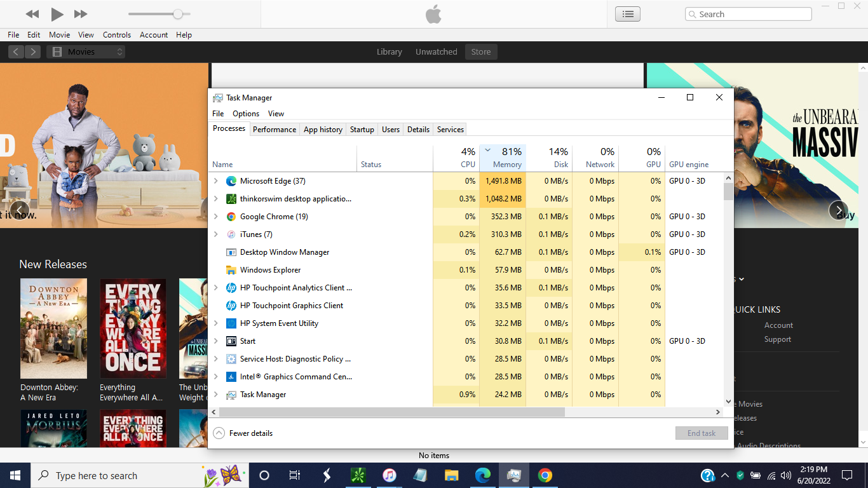Screen dimensions: 868x488
Task: Switch to Startup tab
Action: [x=362, y=130]
